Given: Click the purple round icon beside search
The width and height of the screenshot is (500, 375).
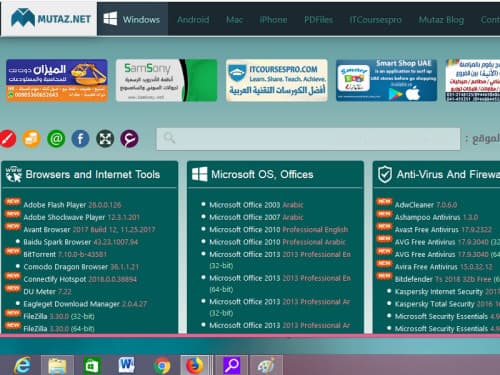Looking at the screenshot, I should (x=129, y=138).
